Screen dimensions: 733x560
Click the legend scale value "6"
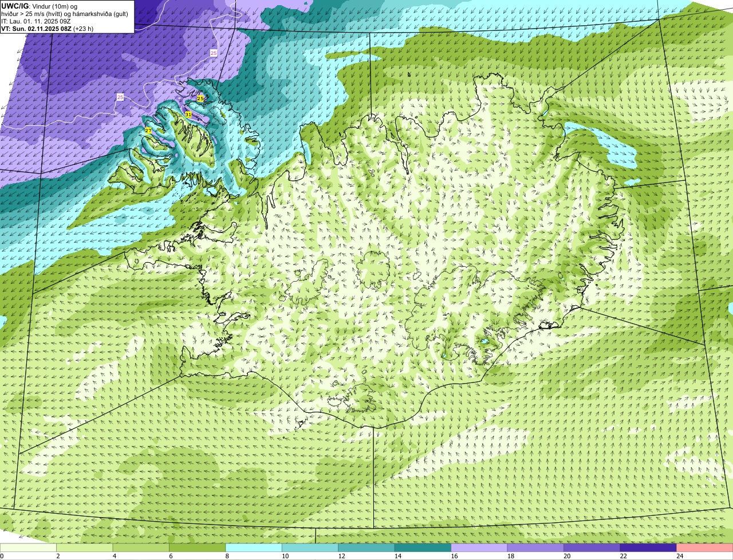tap(170, 556)
